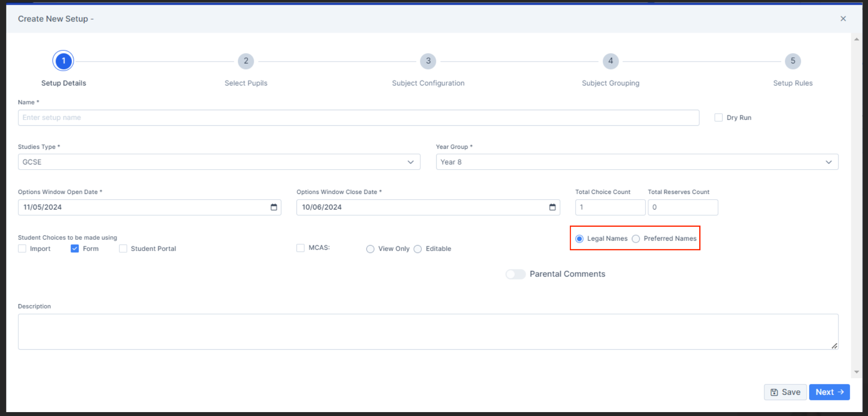Check the Student Portal option
Image resolution: width=868 pixels, height=416 pixels.
(123, 248)
